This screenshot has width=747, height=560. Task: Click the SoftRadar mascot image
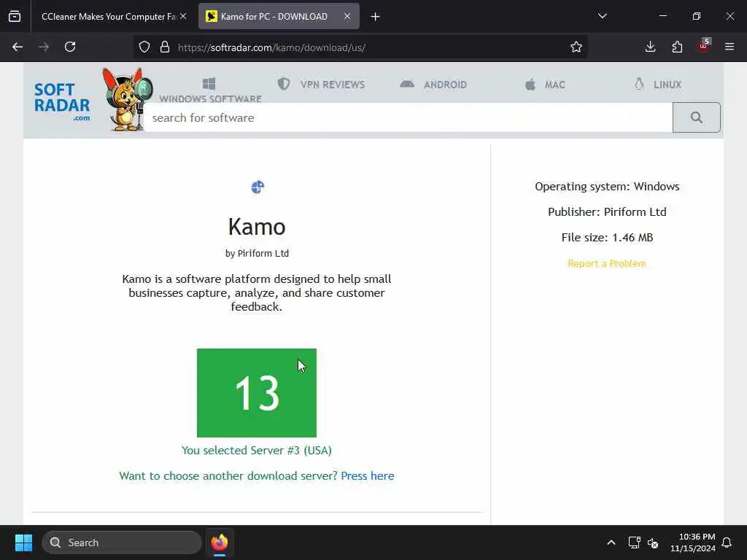click(x=127, y=99)
